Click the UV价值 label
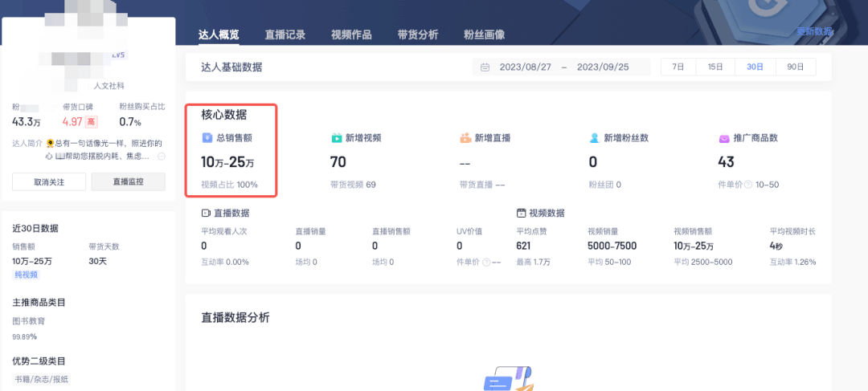This screenshot has height=391, width=868. click(469, 231)
